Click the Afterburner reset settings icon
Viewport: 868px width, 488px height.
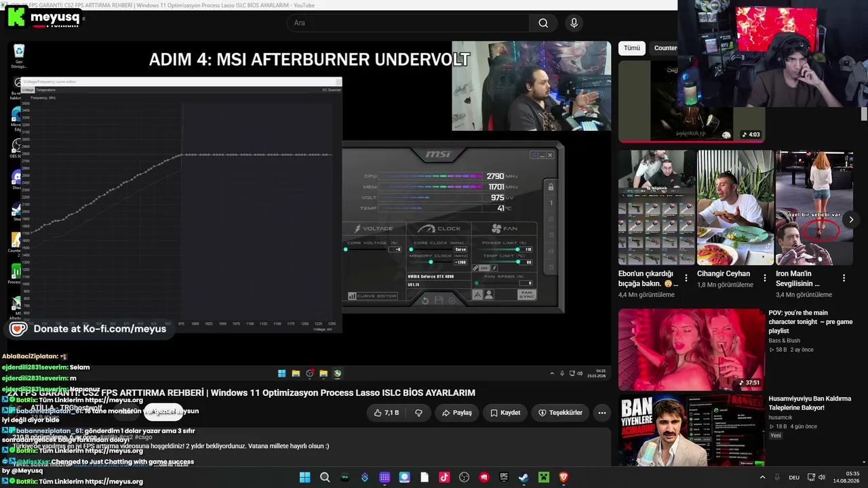[425, 300]
